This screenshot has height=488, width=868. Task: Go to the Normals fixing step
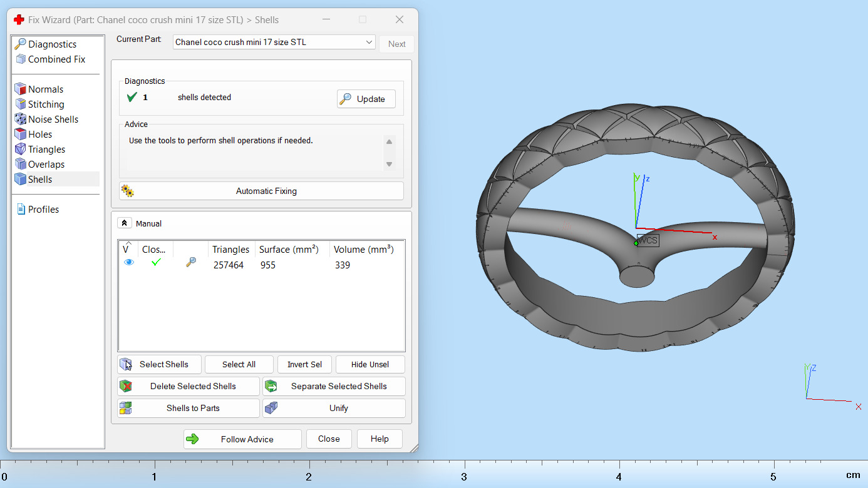46,89
